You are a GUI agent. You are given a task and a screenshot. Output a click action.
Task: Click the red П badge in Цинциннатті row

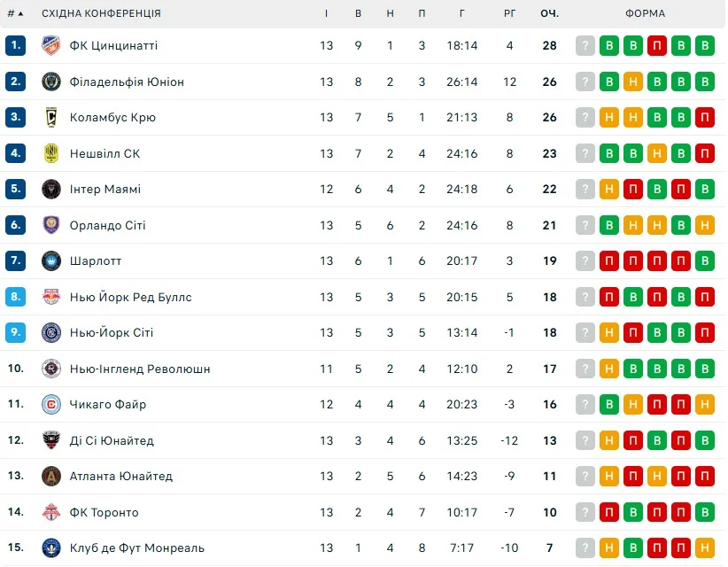point(656,46)
